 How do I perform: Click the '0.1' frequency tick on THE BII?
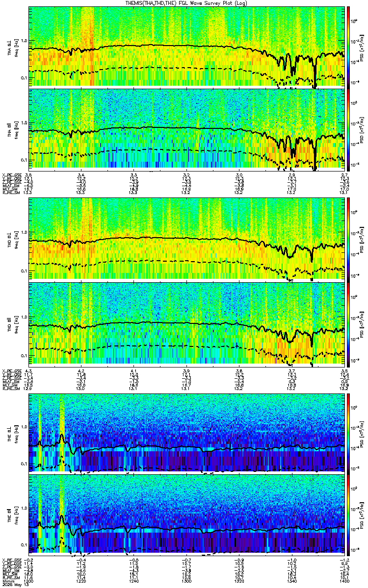pyautogui.click(x=24, y=545)
